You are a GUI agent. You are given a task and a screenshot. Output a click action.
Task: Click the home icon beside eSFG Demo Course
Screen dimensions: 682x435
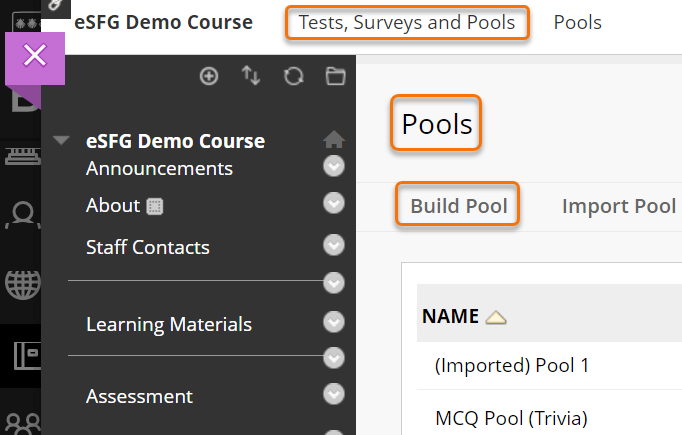point(334,140)
